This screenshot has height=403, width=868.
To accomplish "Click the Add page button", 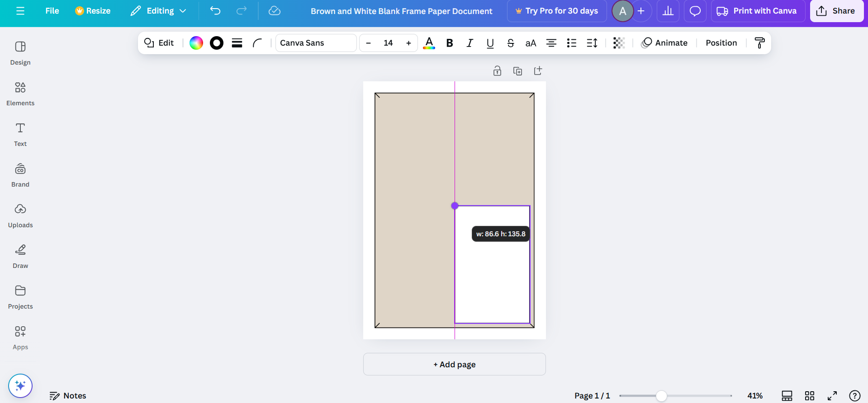I will point(454,364).
